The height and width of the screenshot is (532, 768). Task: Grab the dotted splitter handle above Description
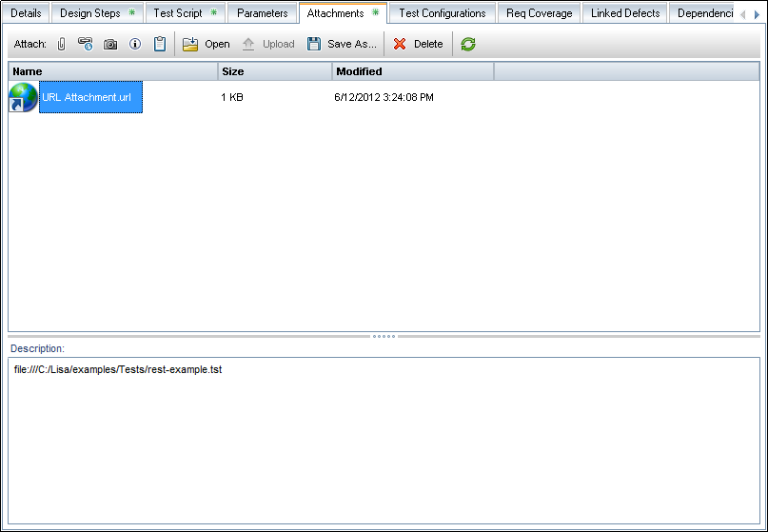pyautogui.click(x=384, y=337)
